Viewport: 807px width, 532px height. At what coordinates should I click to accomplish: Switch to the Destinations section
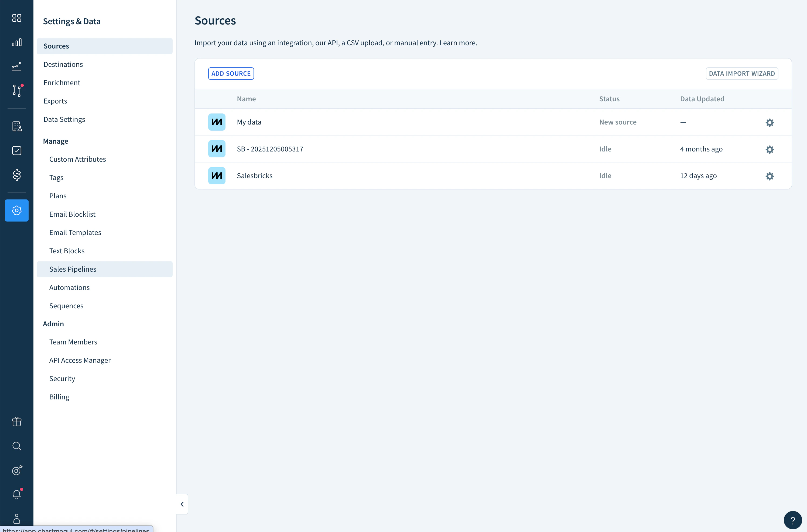63,64
